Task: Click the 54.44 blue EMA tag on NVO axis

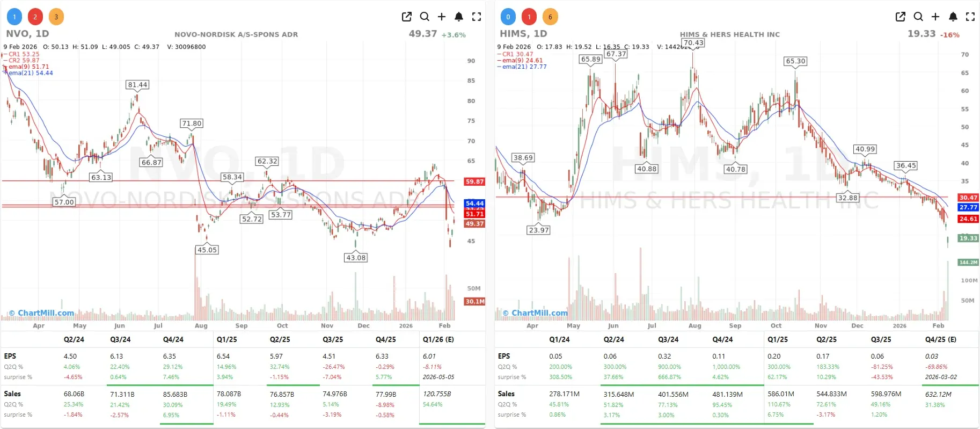Action: 474,203
